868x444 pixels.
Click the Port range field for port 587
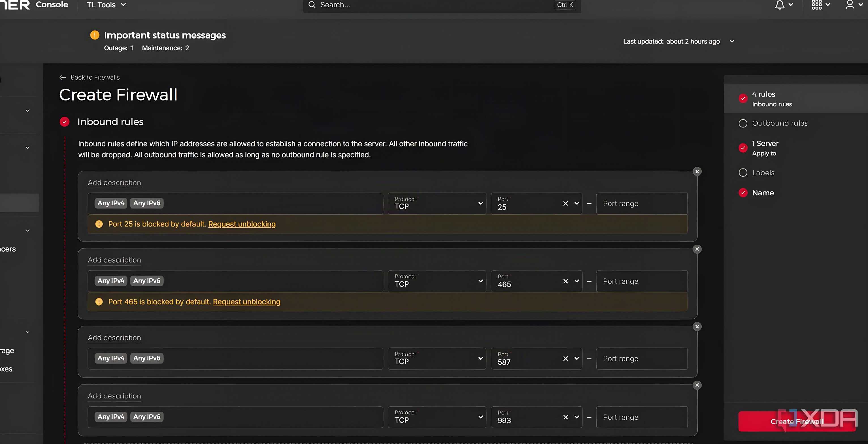coord(642,358)
